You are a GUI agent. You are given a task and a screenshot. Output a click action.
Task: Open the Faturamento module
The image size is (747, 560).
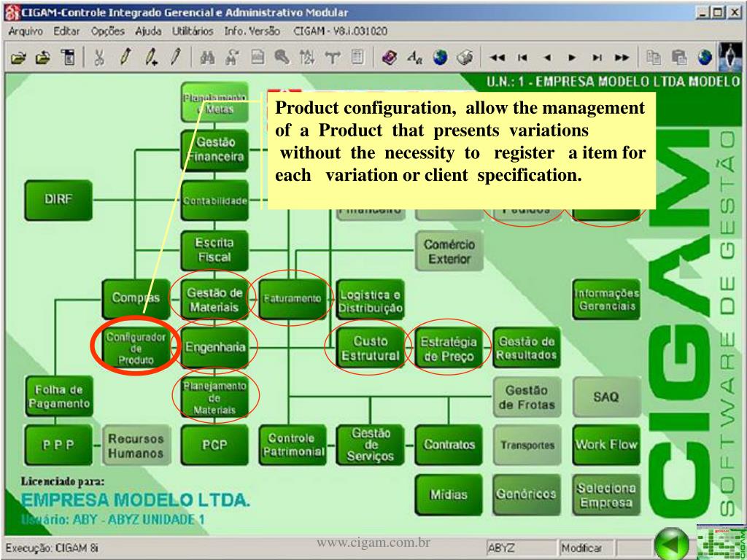pyautogui.click(x=293, y=298)
